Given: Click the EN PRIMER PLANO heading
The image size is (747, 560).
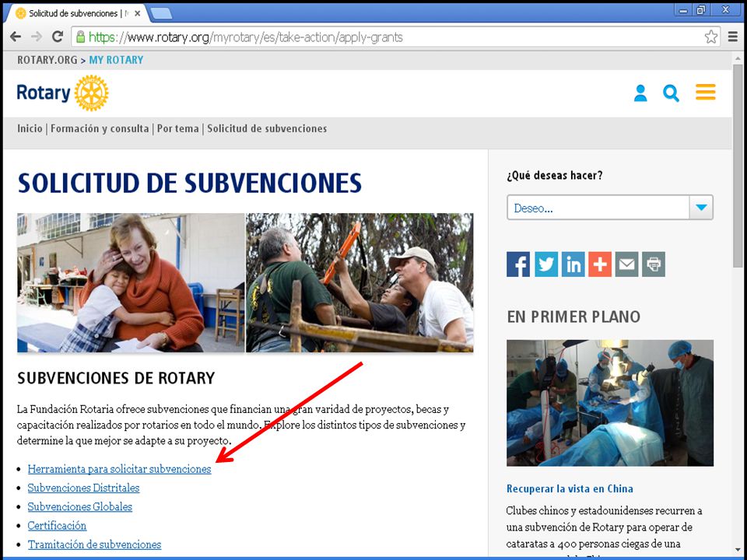Looking at the screenshot, I should (x=573, y=317).
